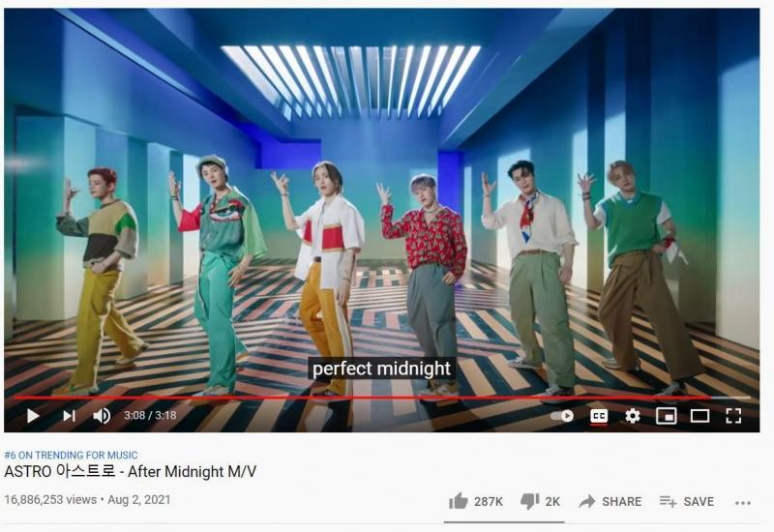Click the video title ASTRO After Midnight

pyautogui.click(x=131, y=472)
